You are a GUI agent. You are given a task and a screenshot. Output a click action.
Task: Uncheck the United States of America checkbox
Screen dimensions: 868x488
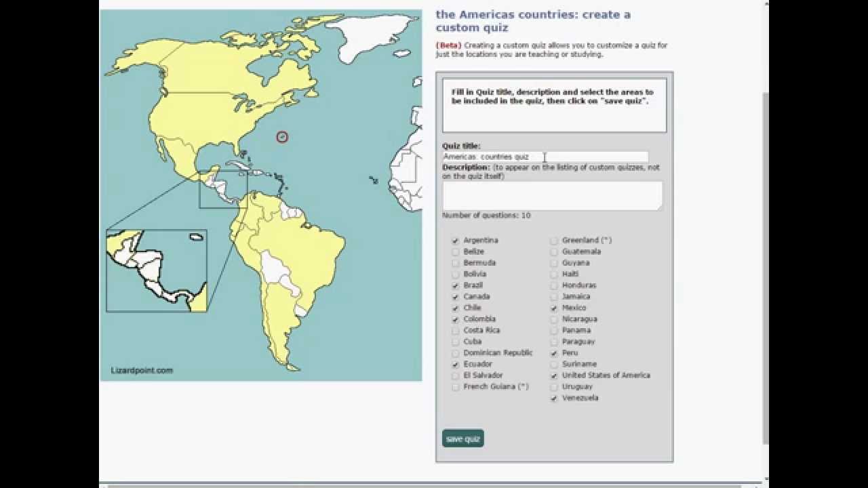(x=554, y=375)
